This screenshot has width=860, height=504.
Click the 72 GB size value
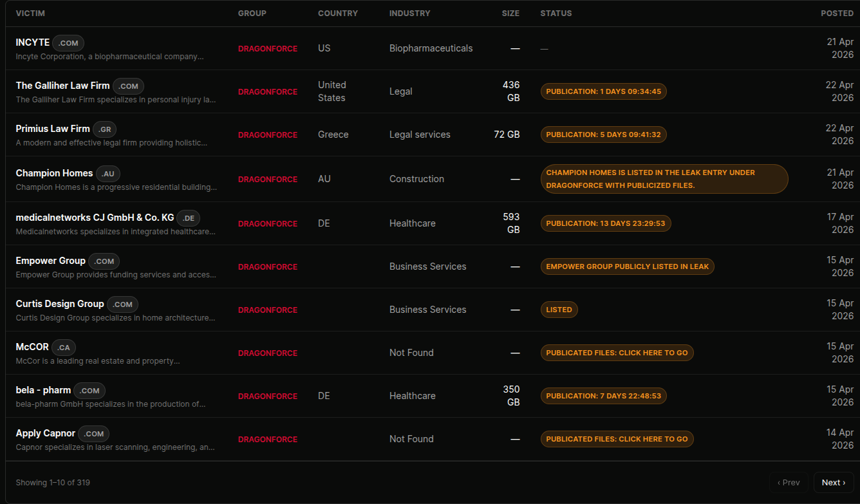pyautogui.click(x=507, y=135)
